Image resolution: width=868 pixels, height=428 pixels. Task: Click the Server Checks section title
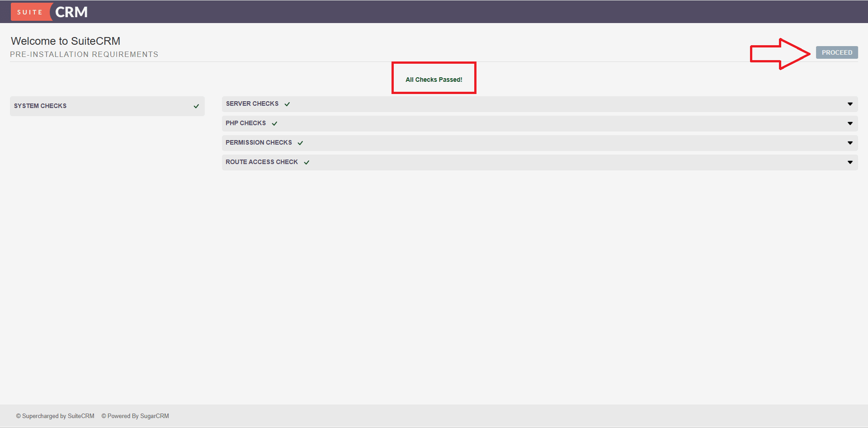point(252,103)
